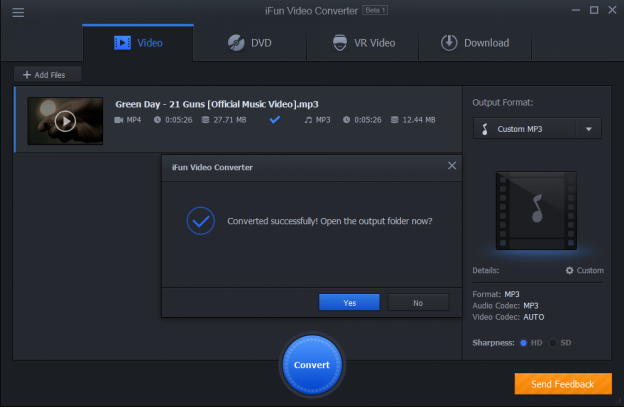Screen dimensions: 624x408
Task: Click the blue conversion checkmark icon
Action: point(275,119)
